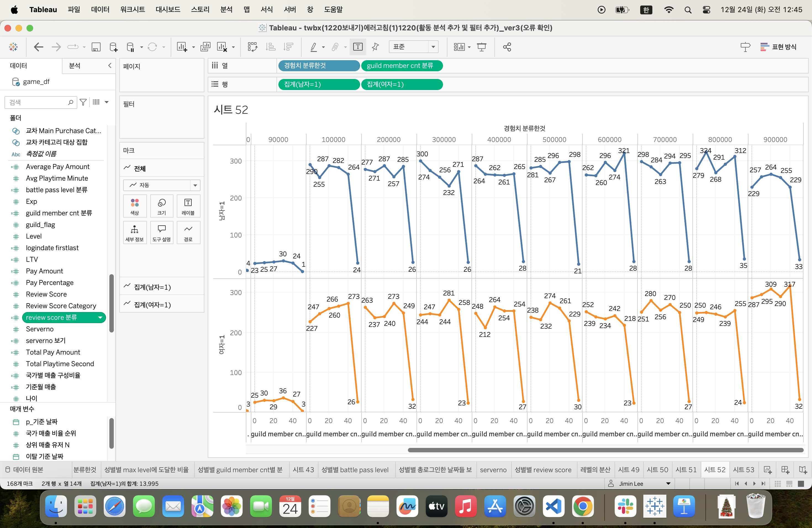
Task: Click the 집계(남자=1) pill on rows shelf
Action: click(x=319, y=84)
